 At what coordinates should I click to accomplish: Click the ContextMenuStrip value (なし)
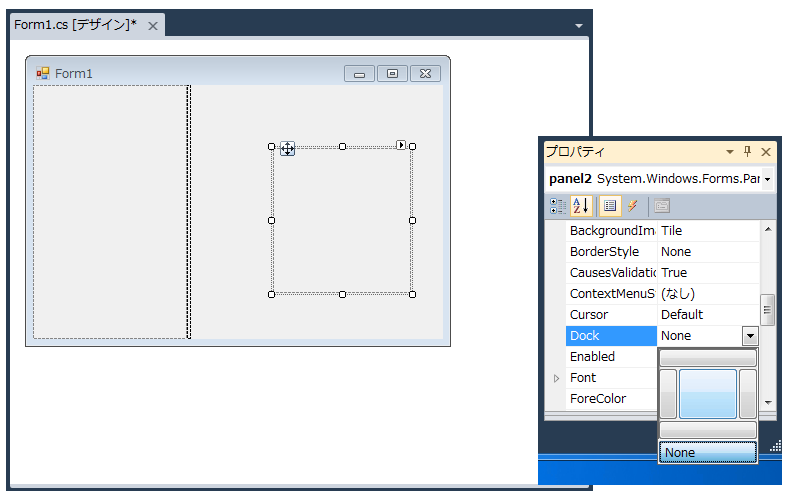(x=678, y=294)
